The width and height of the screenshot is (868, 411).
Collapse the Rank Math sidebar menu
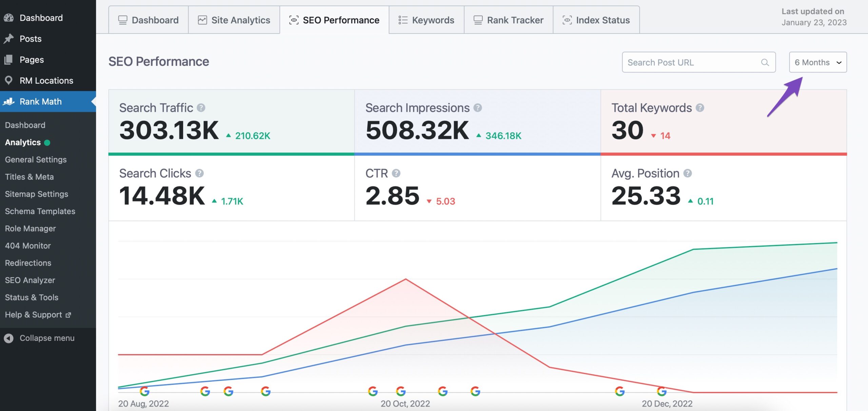click(x=46, y=337)
